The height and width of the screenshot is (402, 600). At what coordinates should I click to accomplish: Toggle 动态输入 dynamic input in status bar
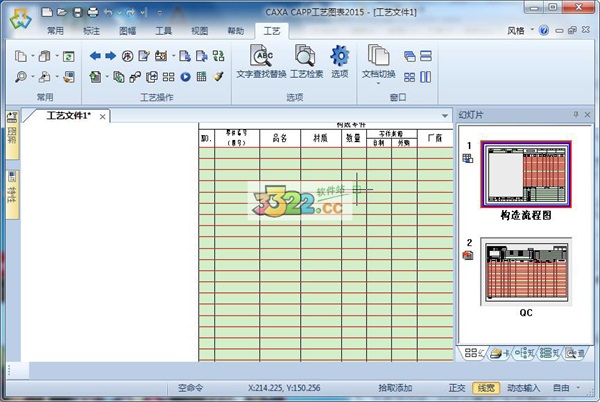[523, 388]
